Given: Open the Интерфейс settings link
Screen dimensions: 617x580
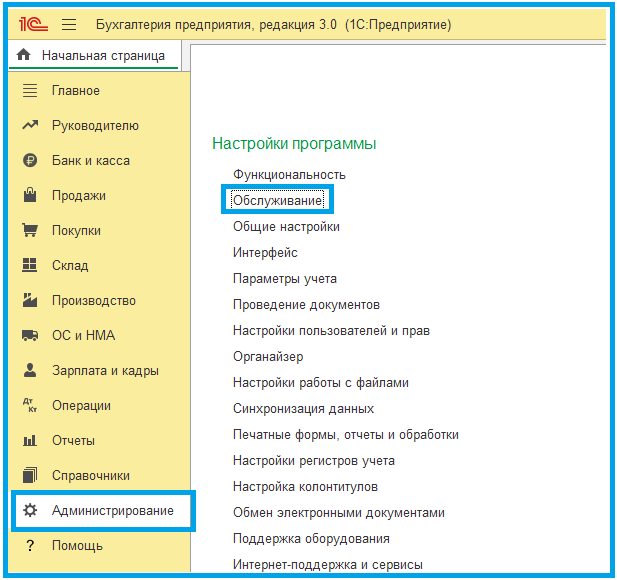Looking at the screenshot, I should point(265,253).
